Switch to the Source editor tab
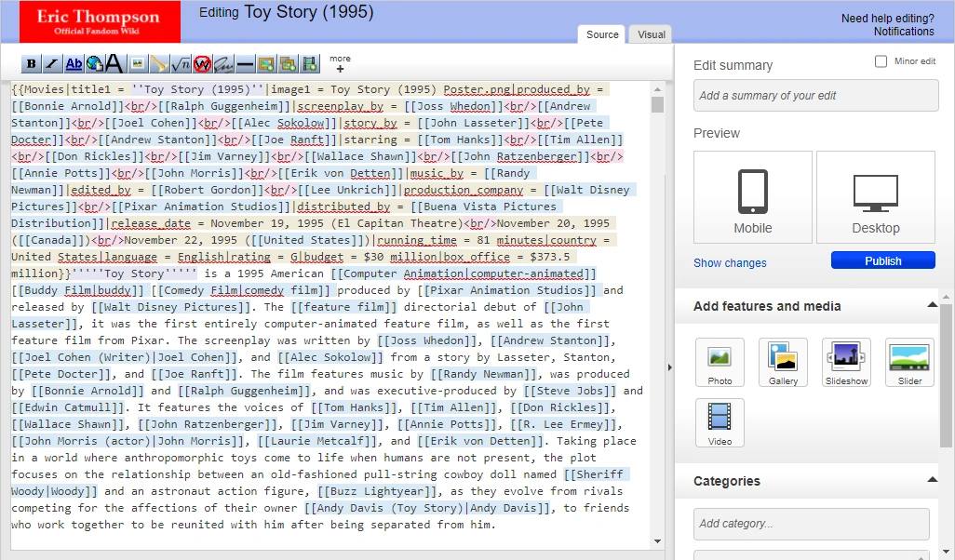The height and width of the screenshot is (560, 955). 602,34
